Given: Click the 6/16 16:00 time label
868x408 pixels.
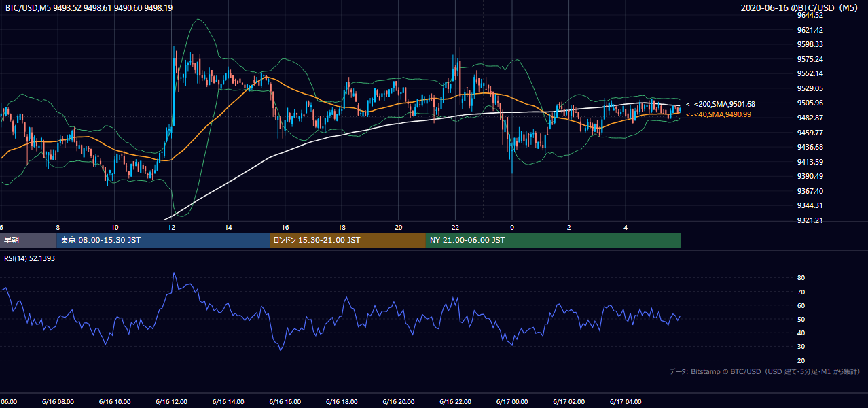Looking at the screenshot, I should coord(285,401).
